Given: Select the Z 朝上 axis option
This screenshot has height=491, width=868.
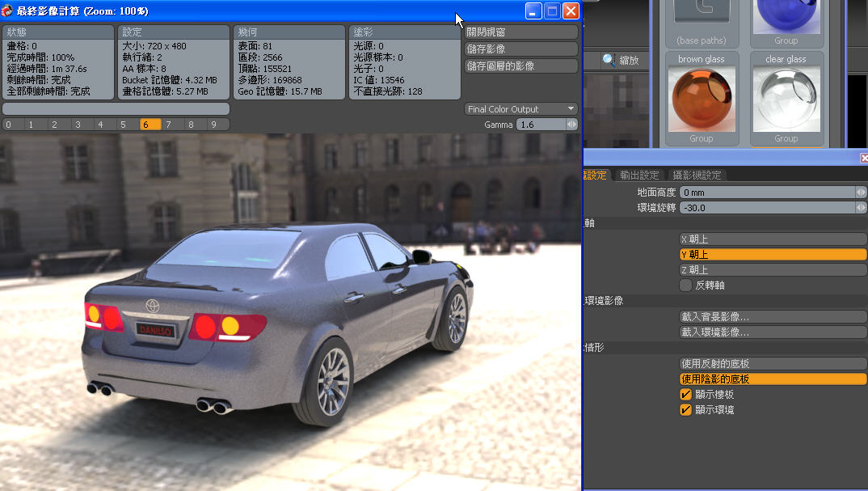Looking at the screenshot, I should 773,270.
